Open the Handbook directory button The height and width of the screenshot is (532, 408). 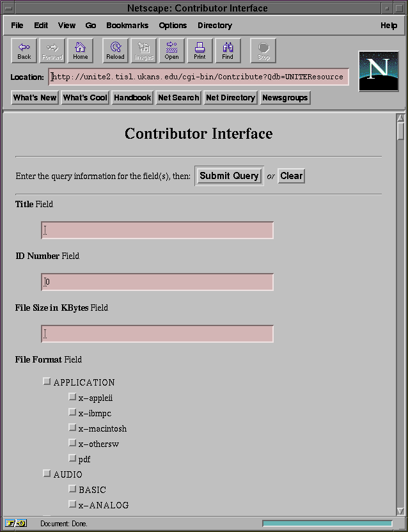pyautogui.click(x=132, y=98)
